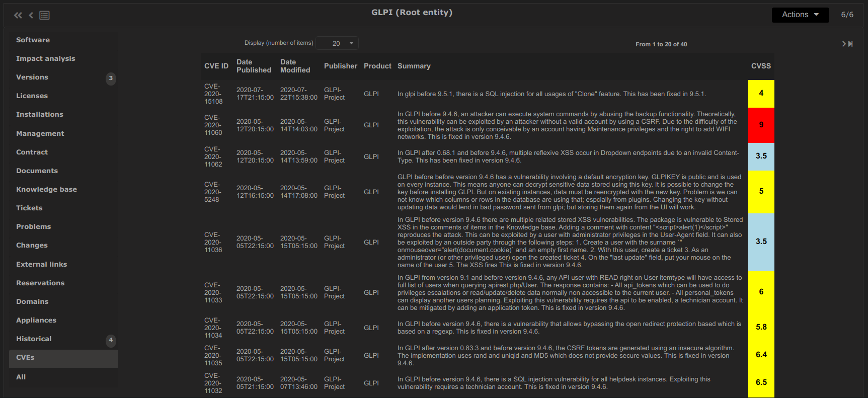Show the Installations tab
The image size is (868, 398).
pos(40,114)
